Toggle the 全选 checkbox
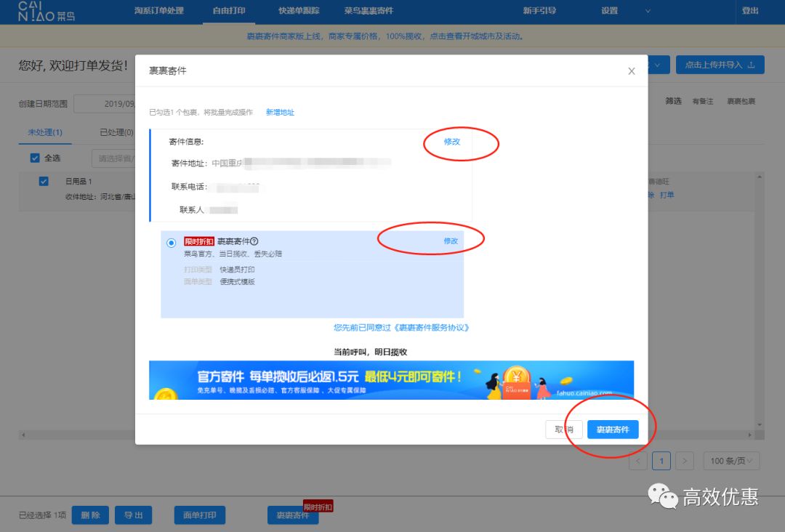The height and width of the screenshot is (532, 785). click(x=35, y=158)
